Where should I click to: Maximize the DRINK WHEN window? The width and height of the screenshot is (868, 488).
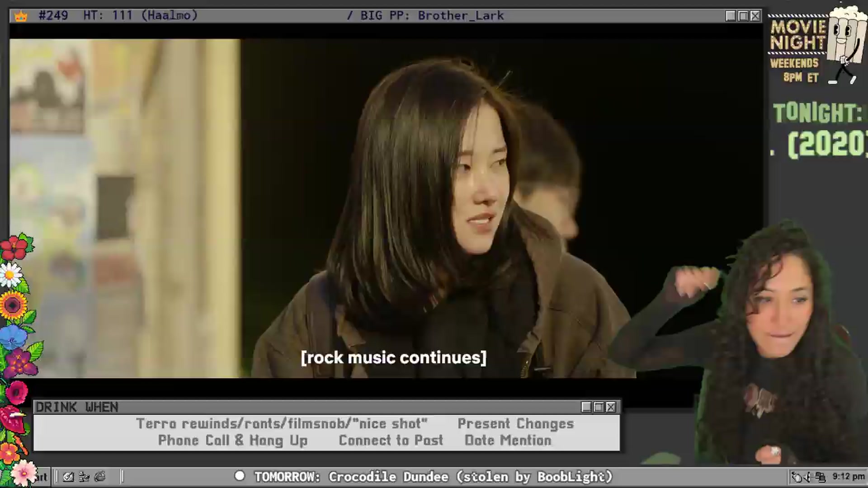(599, 407)
